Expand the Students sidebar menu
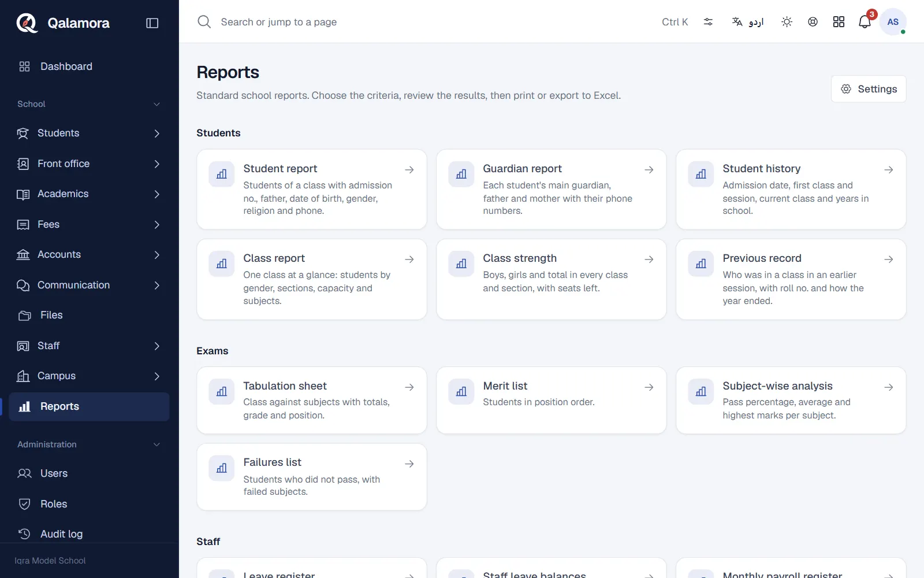 coord(90,134)
